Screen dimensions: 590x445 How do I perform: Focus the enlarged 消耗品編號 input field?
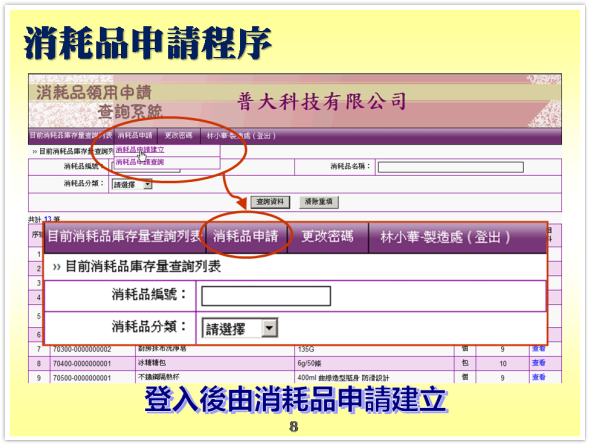(266, 296)
